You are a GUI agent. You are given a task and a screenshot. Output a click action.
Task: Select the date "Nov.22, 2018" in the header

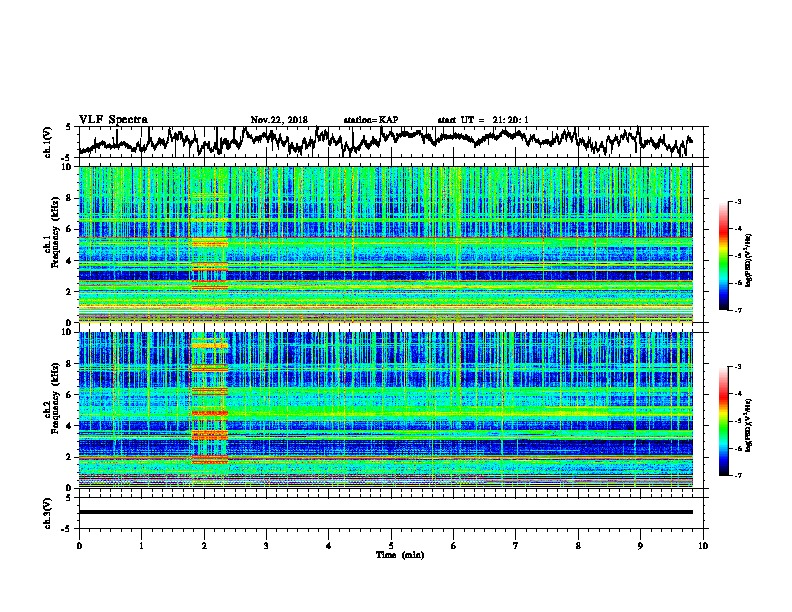(279, 120)
